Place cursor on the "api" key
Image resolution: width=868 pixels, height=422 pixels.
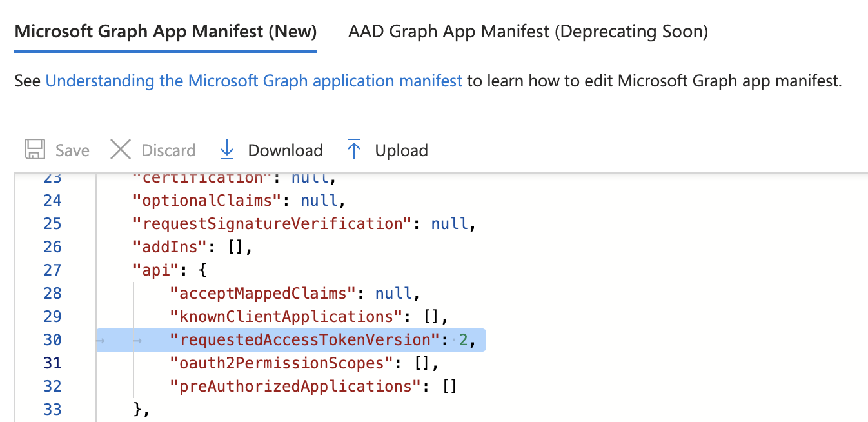pos(156,270)
